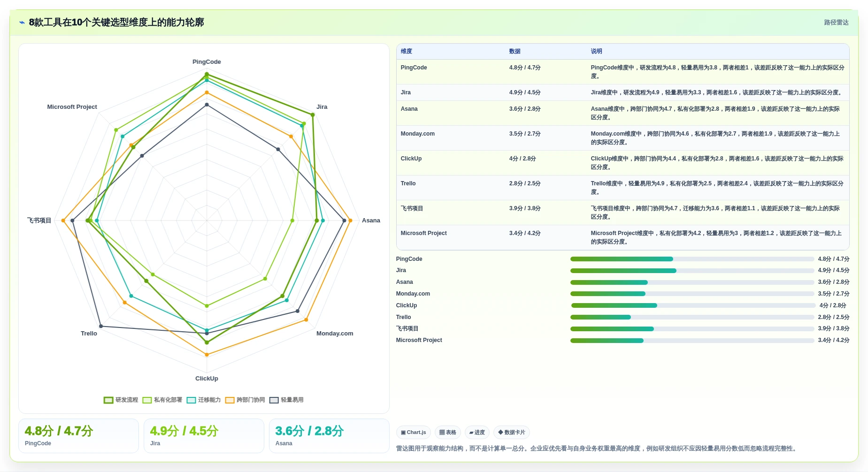Click the Monday.com axis label on the radar
This screenshot has height=472, width=868.
point(335,334)
